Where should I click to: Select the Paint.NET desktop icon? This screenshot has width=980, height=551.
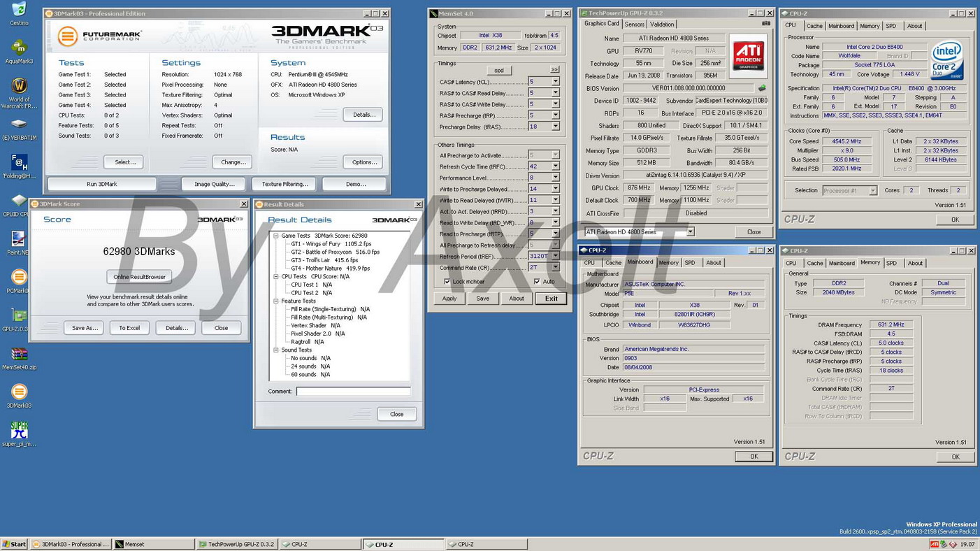pos(19,243)
